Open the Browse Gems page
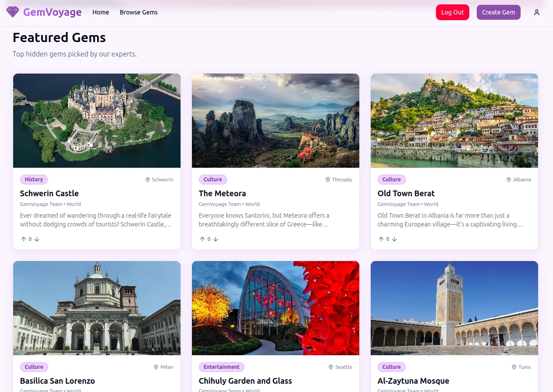The height and width of the screenshot is (392, 553). point(138,12)
